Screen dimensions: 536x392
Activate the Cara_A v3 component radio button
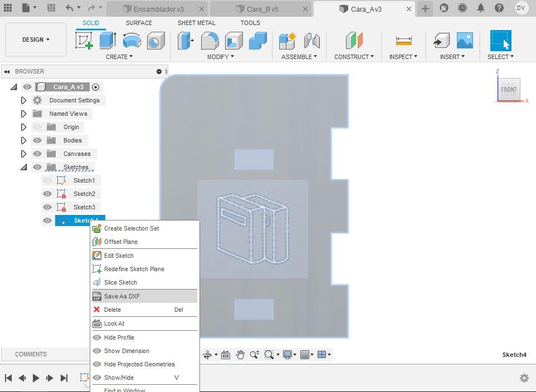tap(96, 87)
